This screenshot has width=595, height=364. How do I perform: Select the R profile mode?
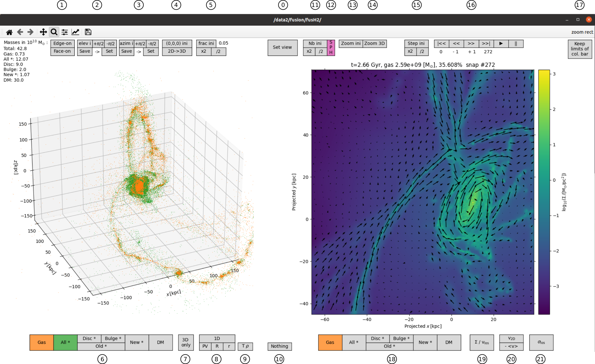tap(217, 346)
